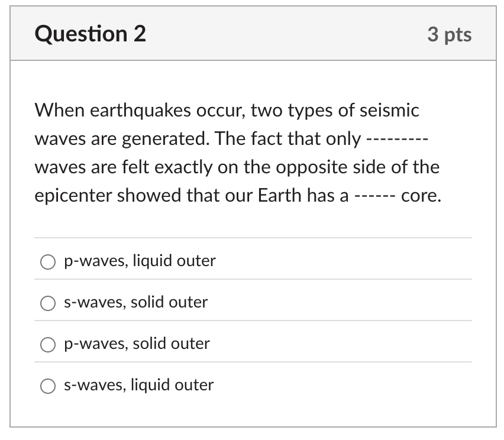This screenshot has height=440, width=504.
Task: Click the 's-waves, solid outer' answer text
Action: pos(135,302)
